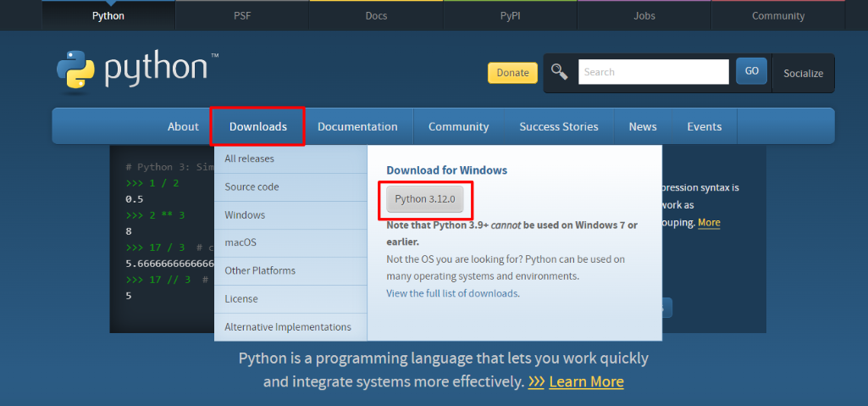Viewport: 868px width, 406px height.
Task: Click the magnifying glass search icon
Action: point(560,72)
